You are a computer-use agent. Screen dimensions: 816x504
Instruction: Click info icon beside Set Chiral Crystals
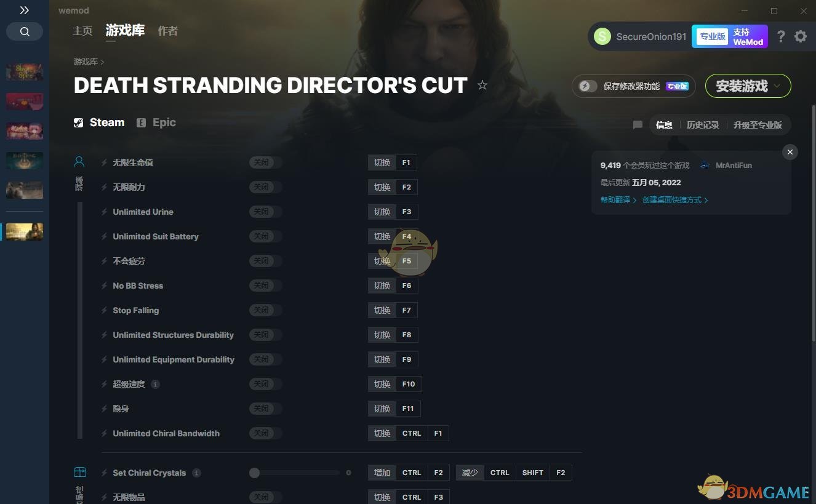coord(196,473)
